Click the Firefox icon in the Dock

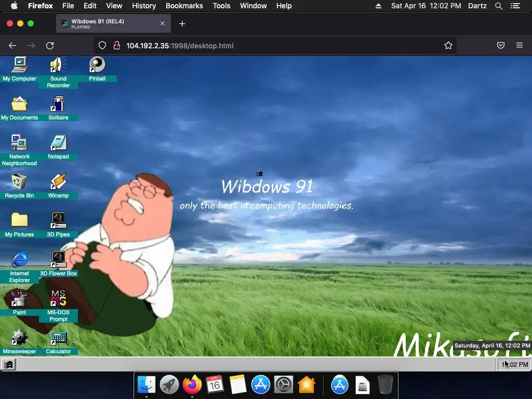(192, 384)
